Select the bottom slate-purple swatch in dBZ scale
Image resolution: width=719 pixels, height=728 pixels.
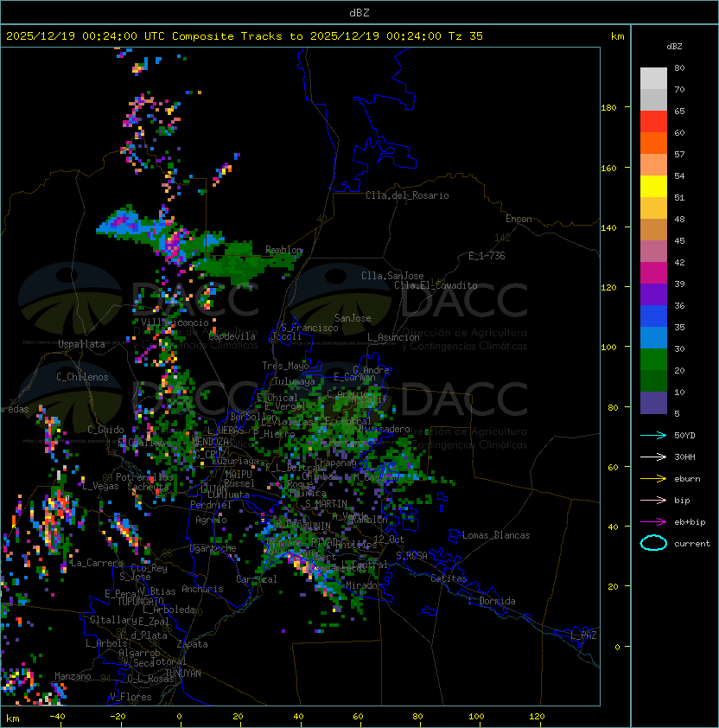click(x=653, y=403)
